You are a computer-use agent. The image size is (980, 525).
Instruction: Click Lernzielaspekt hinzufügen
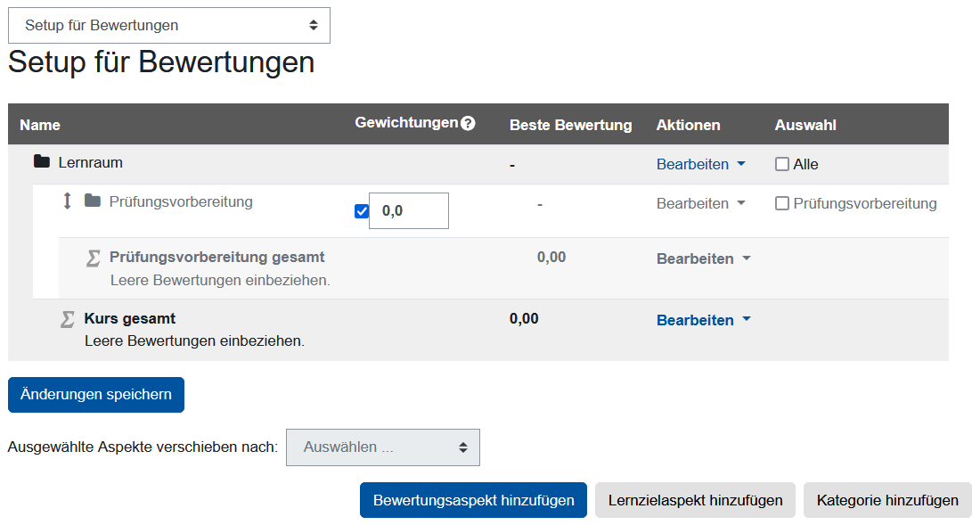[694, 499]
